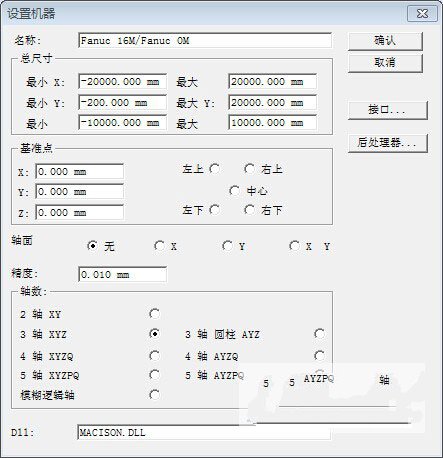Click the 名称 input field
This screenshot has width=443, height=458.
[205, 41]
